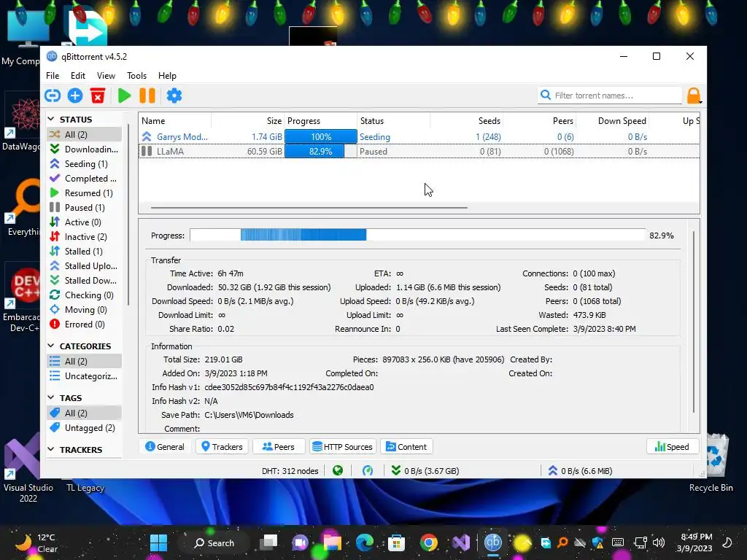This screenshot has width=747, height=560.
Task: Select the Paused (1) status filter
Action: [x=85, y=208]
